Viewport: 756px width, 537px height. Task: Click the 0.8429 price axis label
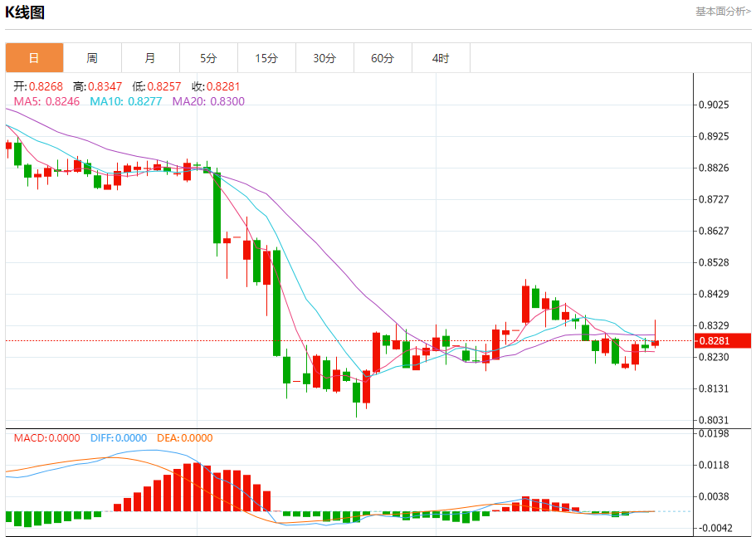(714, 294)
